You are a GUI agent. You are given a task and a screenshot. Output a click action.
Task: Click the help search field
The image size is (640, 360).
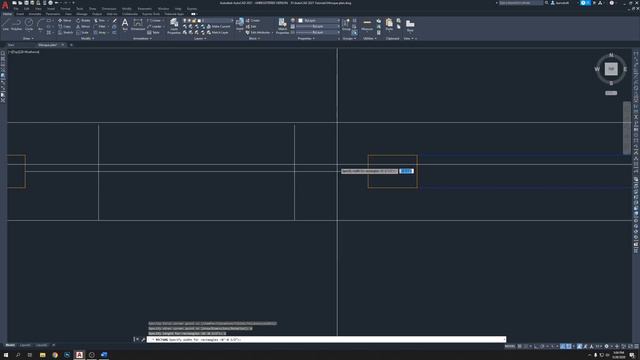tap(521, 3)
